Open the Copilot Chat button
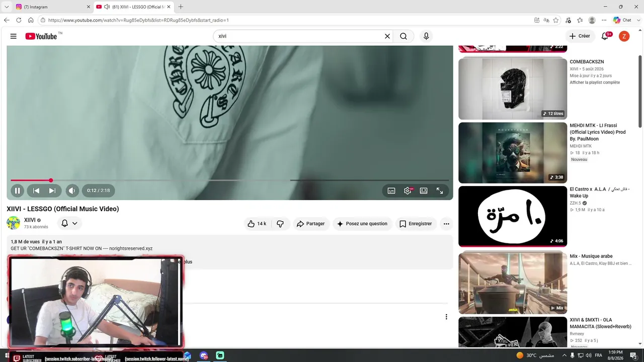This screenshot has width=644, height=362. pos(622,20)
